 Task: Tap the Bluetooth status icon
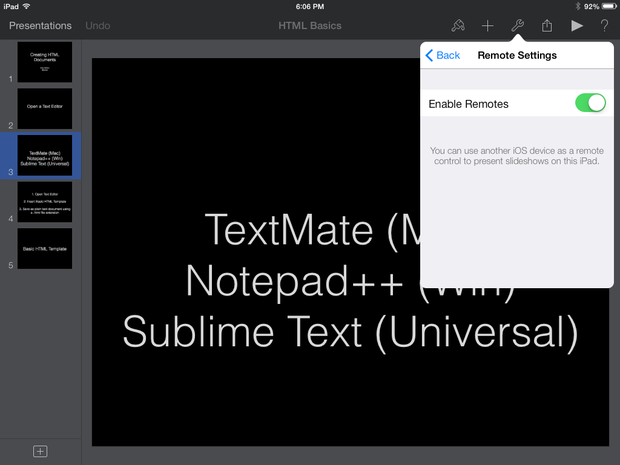coord(578,6)
